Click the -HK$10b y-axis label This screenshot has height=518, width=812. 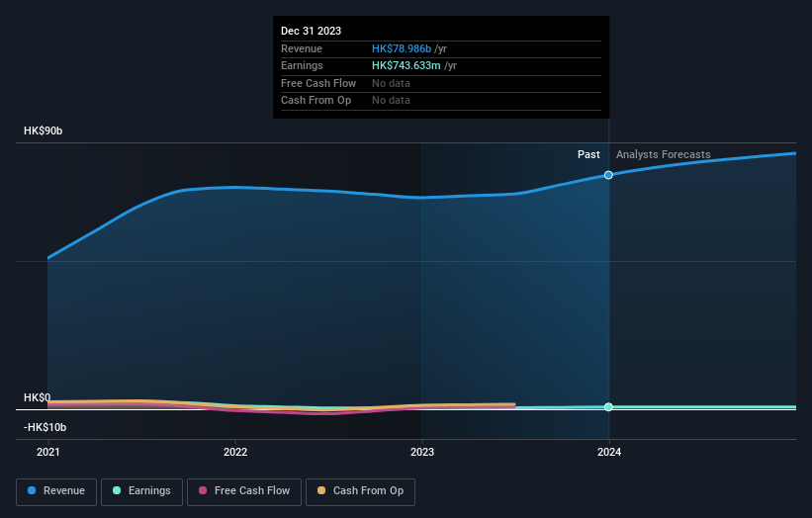45,427
